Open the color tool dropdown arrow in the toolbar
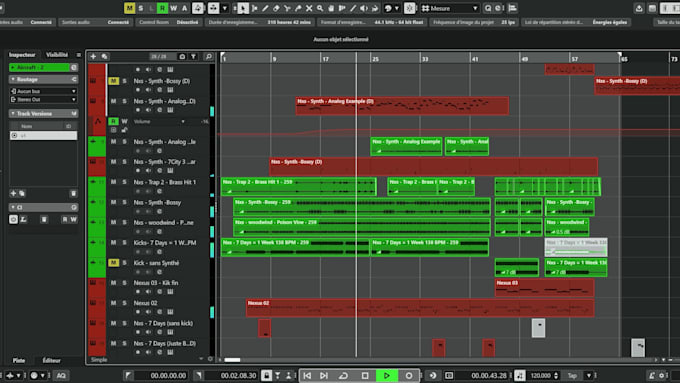 point(397,8)
